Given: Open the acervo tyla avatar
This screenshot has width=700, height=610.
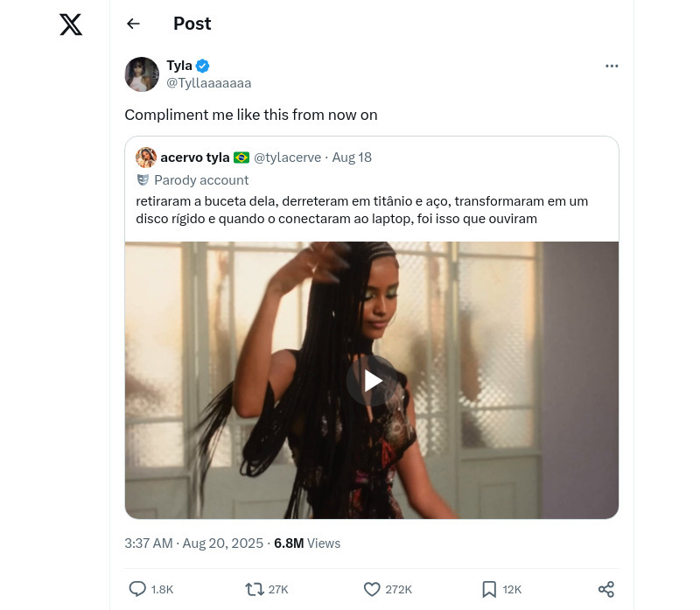Looking at the screenshot, I should click(x=146, y=158).
